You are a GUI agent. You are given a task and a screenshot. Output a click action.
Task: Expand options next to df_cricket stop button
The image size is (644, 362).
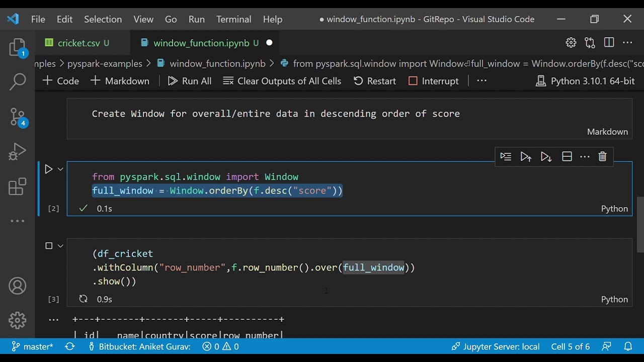pos(60,246)
